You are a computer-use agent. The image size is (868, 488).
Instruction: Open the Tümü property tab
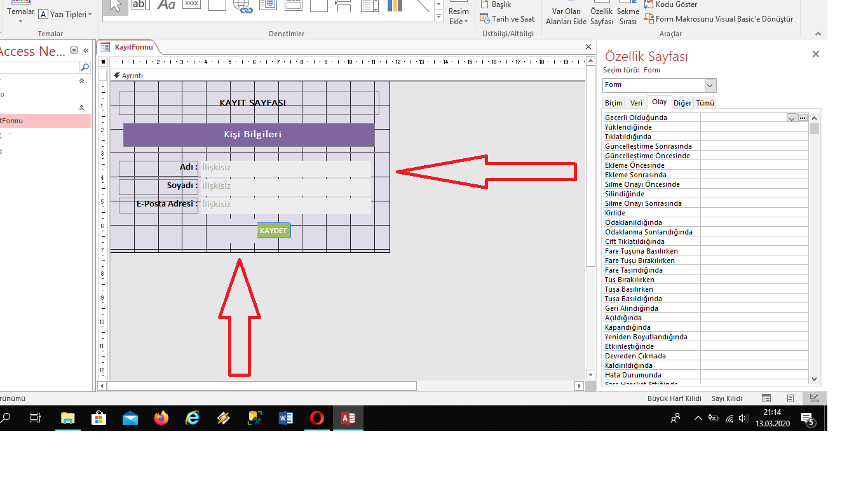coord(705,102)
